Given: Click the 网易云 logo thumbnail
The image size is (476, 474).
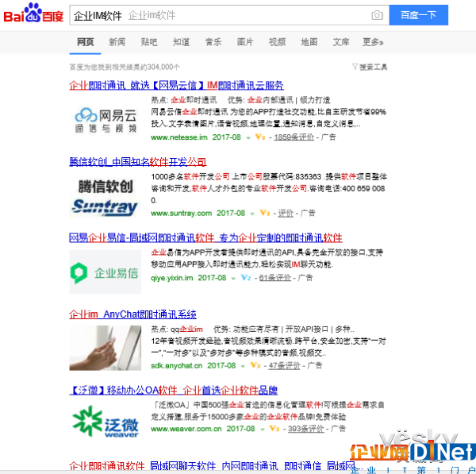Looking at the screenshot, I should (106, 120).
